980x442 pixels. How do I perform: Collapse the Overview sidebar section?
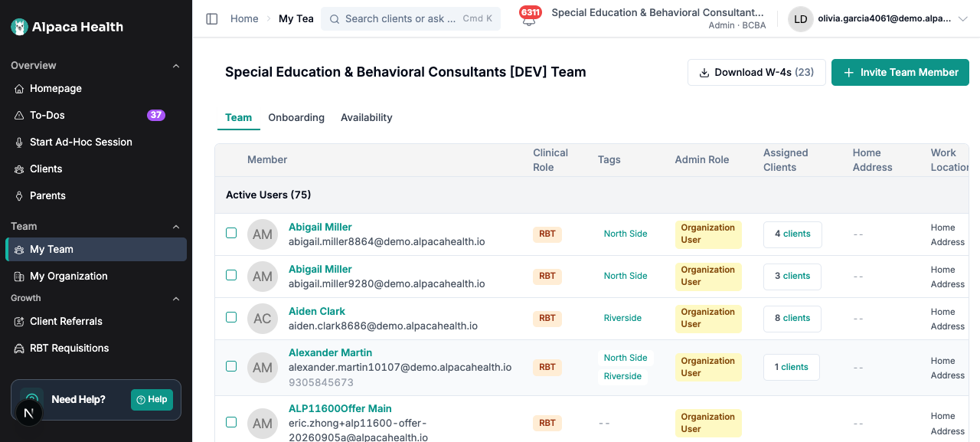176,66
